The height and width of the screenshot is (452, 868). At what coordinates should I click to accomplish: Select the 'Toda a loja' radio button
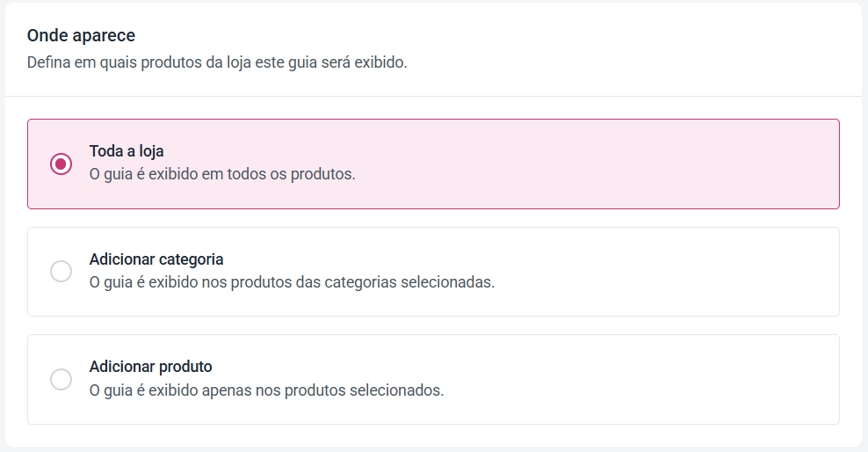(x=61, y=164)
